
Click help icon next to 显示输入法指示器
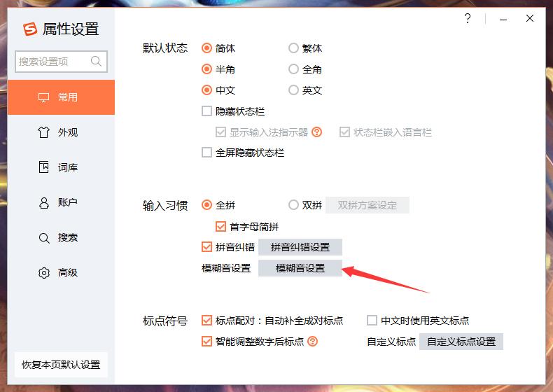click(x=316, y=132)
